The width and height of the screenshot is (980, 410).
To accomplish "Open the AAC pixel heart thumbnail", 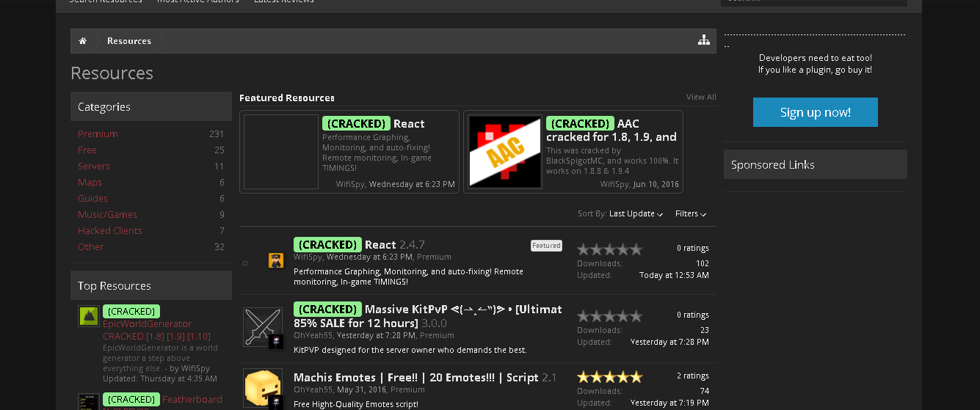I will [x=505, y=152].
